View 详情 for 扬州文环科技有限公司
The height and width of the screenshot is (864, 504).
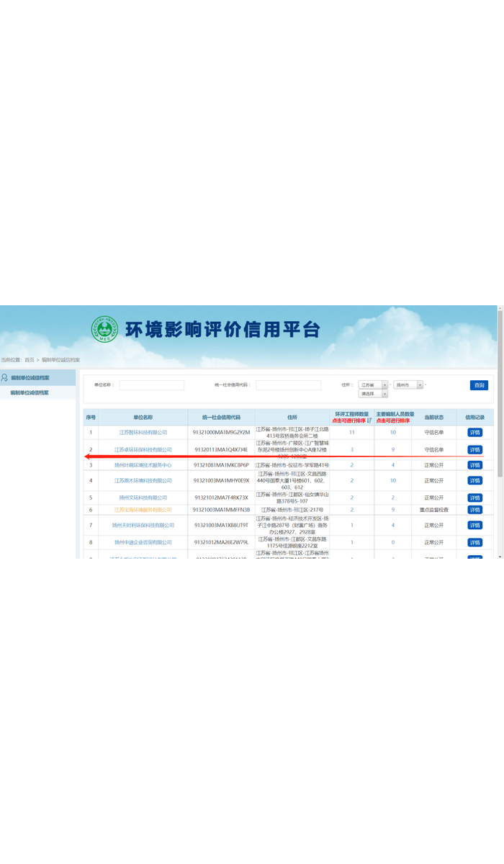[474, 498]
